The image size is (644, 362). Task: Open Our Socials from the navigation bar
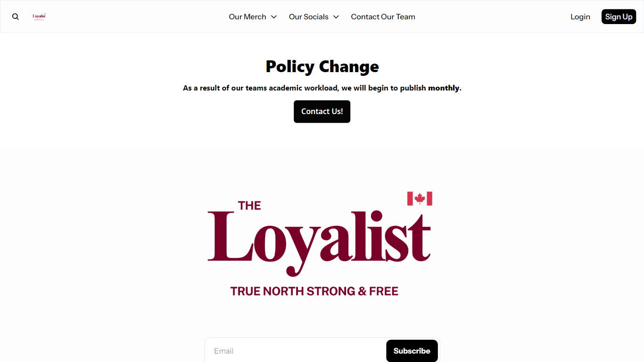(x=308, y=16)
